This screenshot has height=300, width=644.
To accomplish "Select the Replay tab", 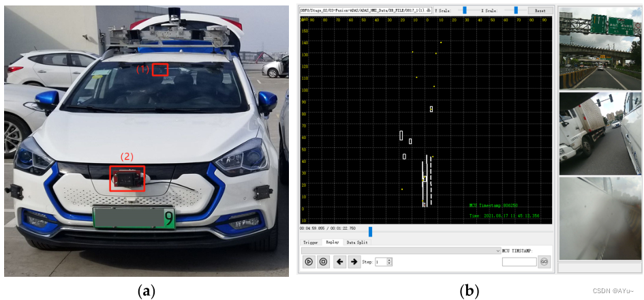I will (332, 242).
